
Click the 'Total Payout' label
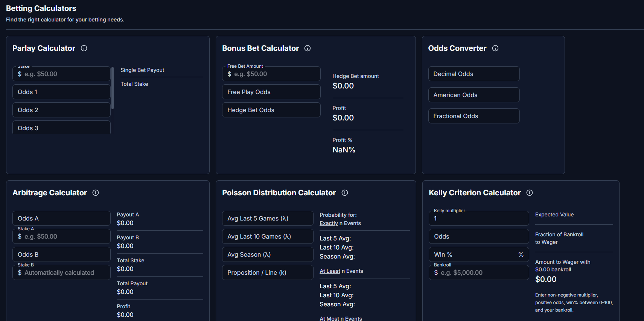pos(132,283)
